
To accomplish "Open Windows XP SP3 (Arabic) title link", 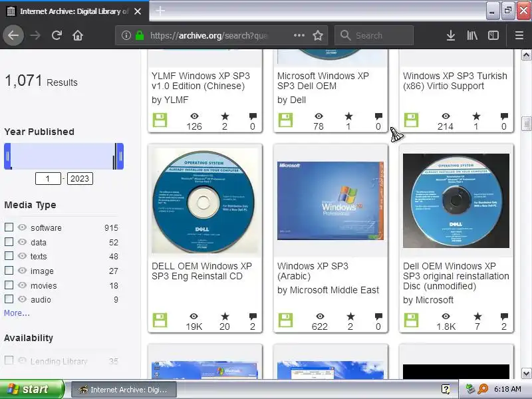I will (313, 271).
